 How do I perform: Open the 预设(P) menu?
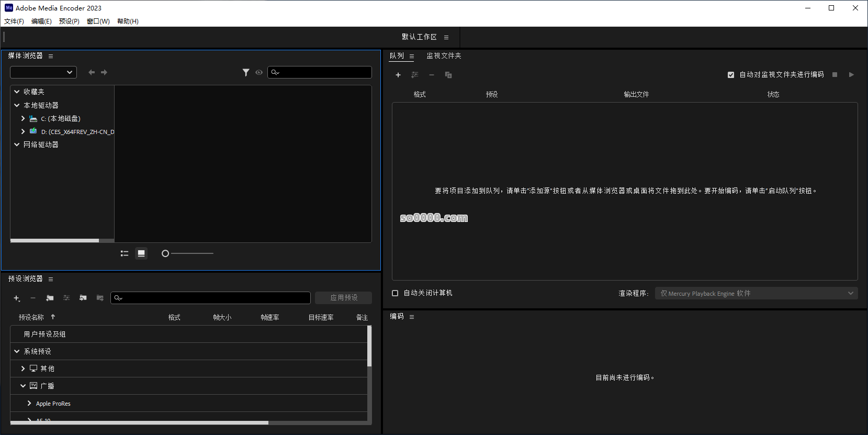point(69,21)
